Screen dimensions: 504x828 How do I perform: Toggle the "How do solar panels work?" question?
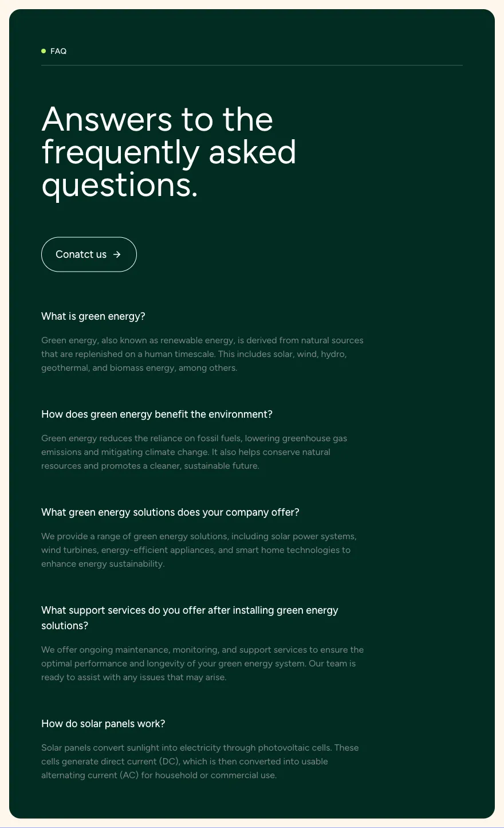[103, 724]
